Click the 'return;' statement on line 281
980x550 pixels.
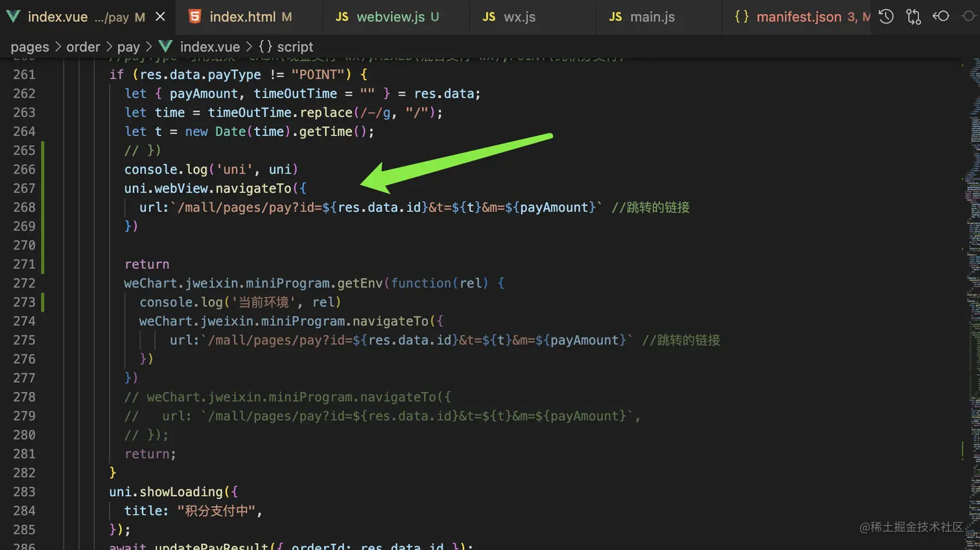point(150,454)
